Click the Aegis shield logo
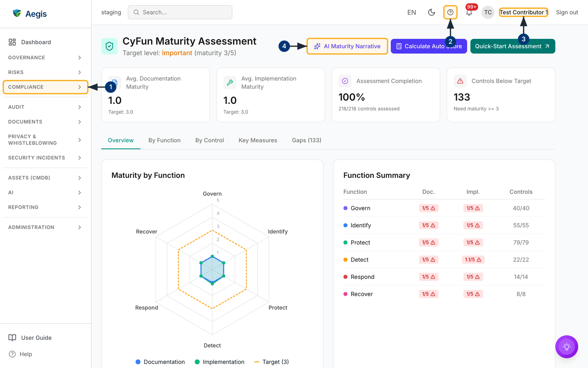The image size is (588, 368). click(17, 13)
